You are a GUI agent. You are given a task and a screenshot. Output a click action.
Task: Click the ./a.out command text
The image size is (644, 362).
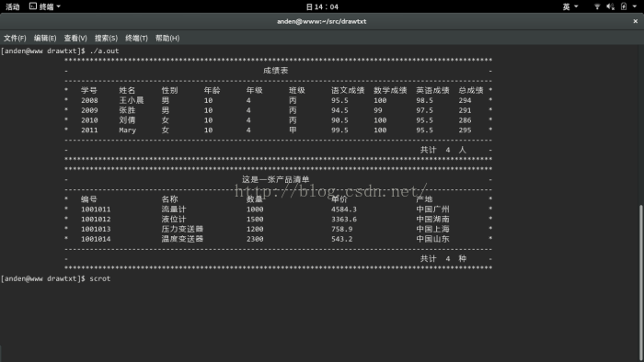[x=104, y=51]
